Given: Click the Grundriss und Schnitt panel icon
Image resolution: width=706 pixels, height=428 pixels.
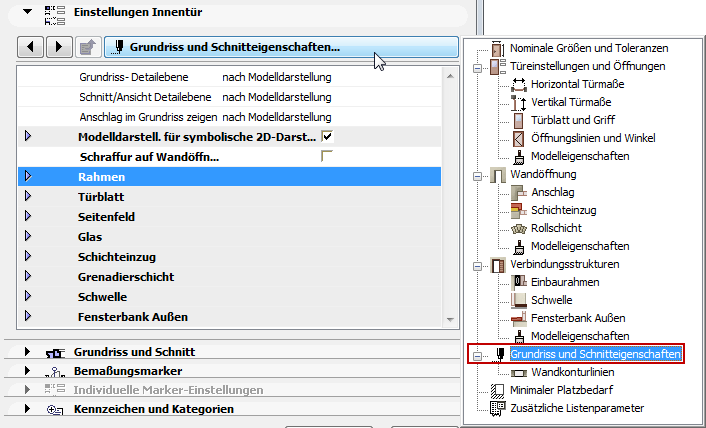Looking at the screenshot, I should coord(55,353).
